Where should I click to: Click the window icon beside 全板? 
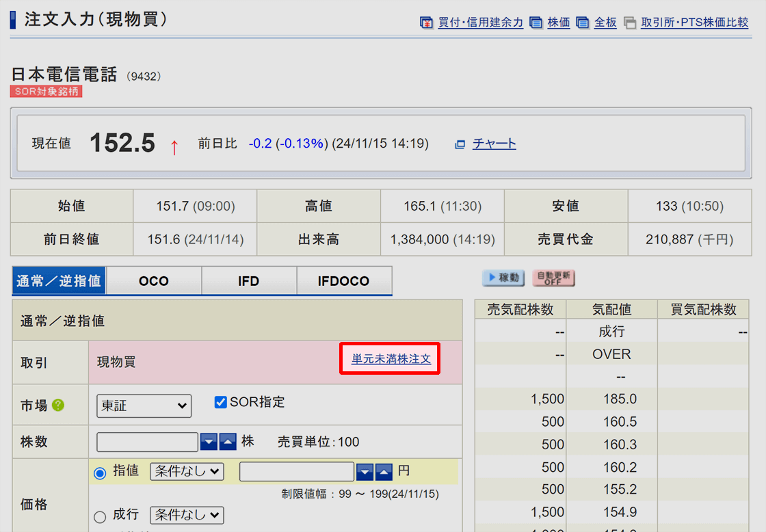[x=582, y=23]
